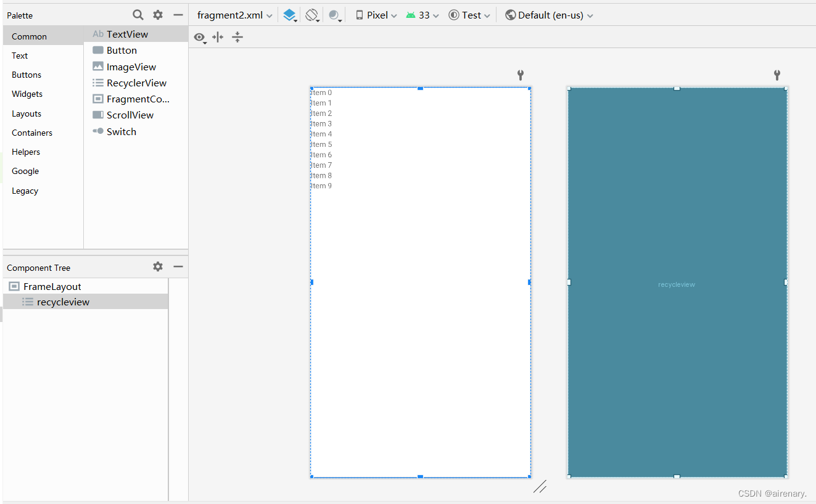Click the palette settings gear

pyautogui.click(x=158, y=14)
